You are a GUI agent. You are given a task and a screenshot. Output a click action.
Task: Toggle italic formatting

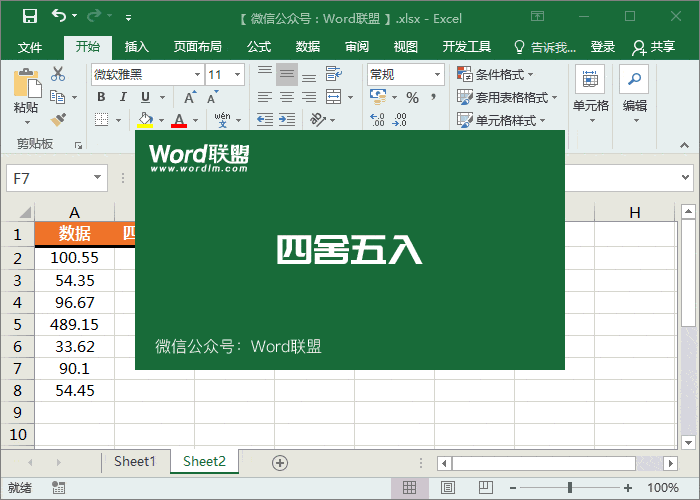[124, 97]
